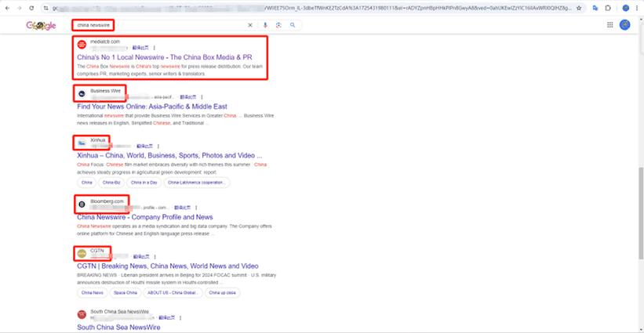This screenshot has width=644, height=333.
Task: Open the site information icon in the address bar
Action: [x=46, y=8]
